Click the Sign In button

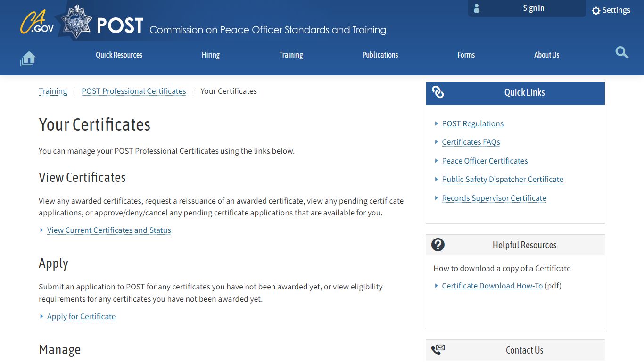527,8
